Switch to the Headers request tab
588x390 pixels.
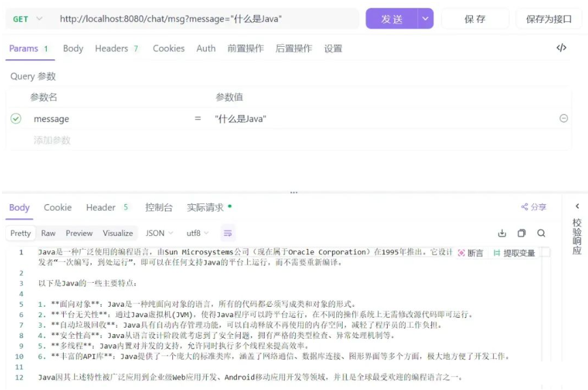(111, 49)
